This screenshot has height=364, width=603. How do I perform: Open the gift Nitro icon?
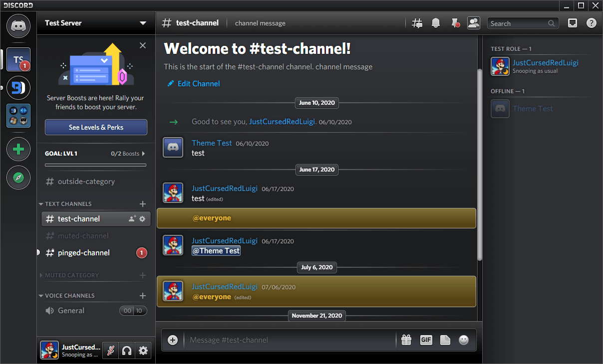click(406, 340)
